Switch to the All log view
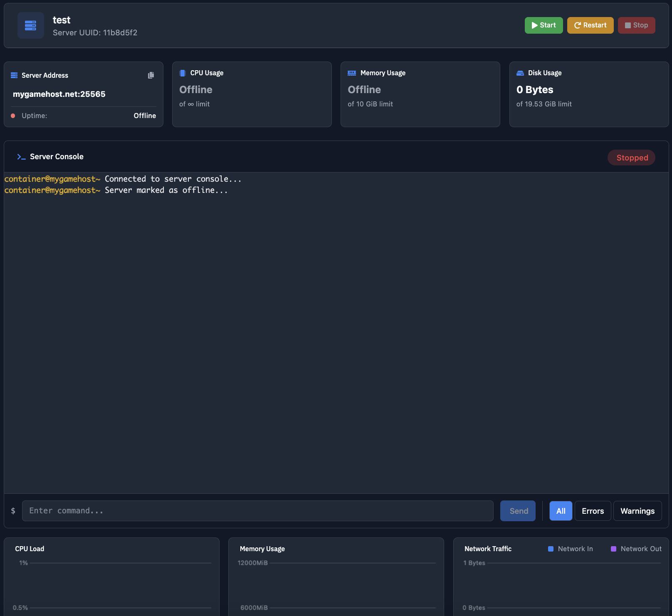This screenshot has height=616, width=672. [x=561, y=511]
